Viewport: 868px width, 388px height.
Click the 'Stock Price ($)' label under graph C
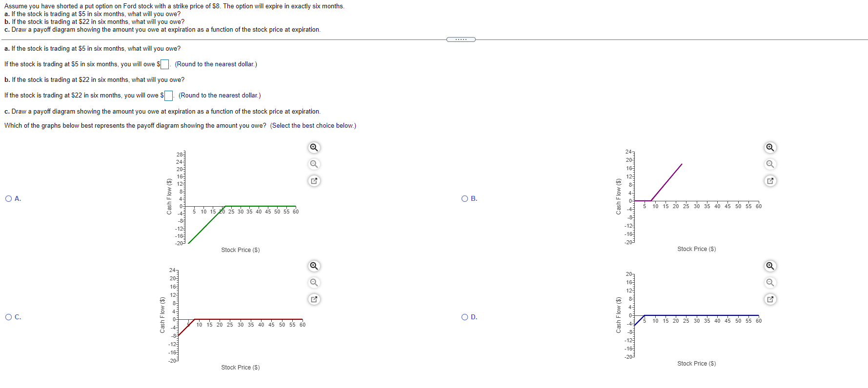pyautogui.click(x=241, y=368)
